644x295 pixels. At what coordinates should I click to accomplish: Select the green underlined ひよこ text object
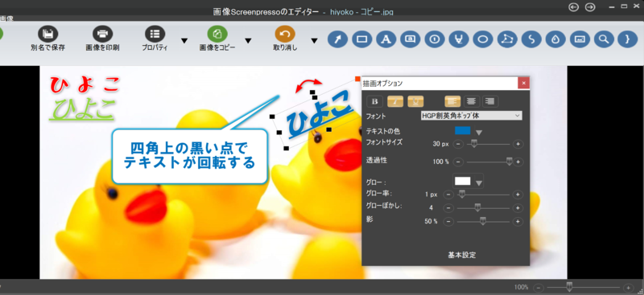82,109
